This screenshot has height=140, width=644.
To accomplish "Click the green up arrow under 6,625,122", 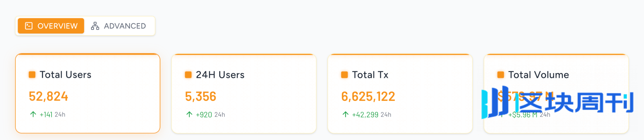I will click(x=345, y=114).
